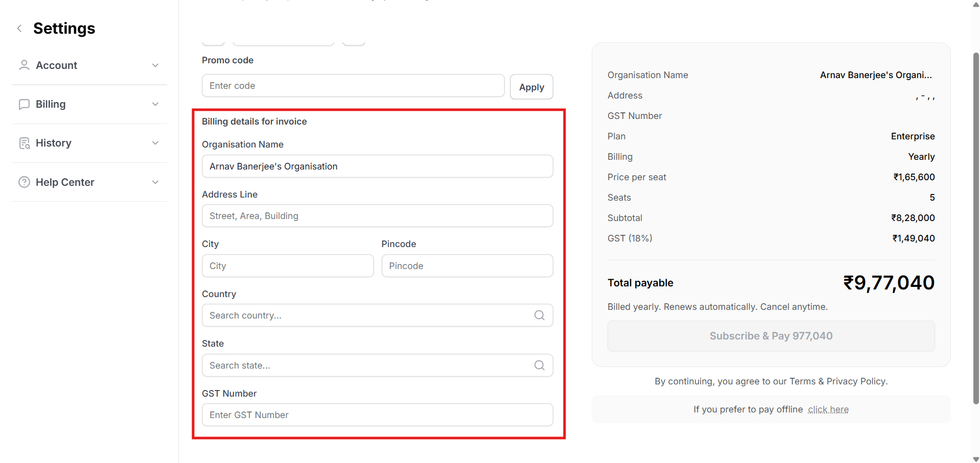The width and height of the screenshot is (980, 463).
Task: Click the search icon in State field
Action: [x=539, y=365]
